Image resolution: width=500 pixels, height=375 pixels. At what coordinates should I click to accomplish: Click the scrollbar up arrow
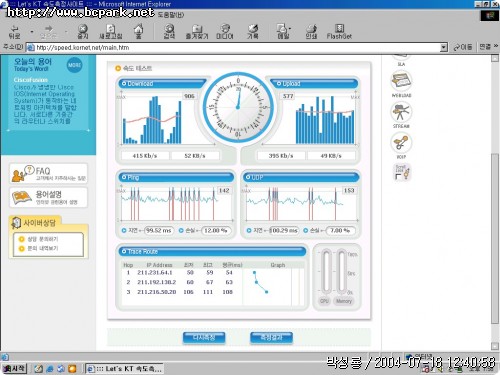495,59
